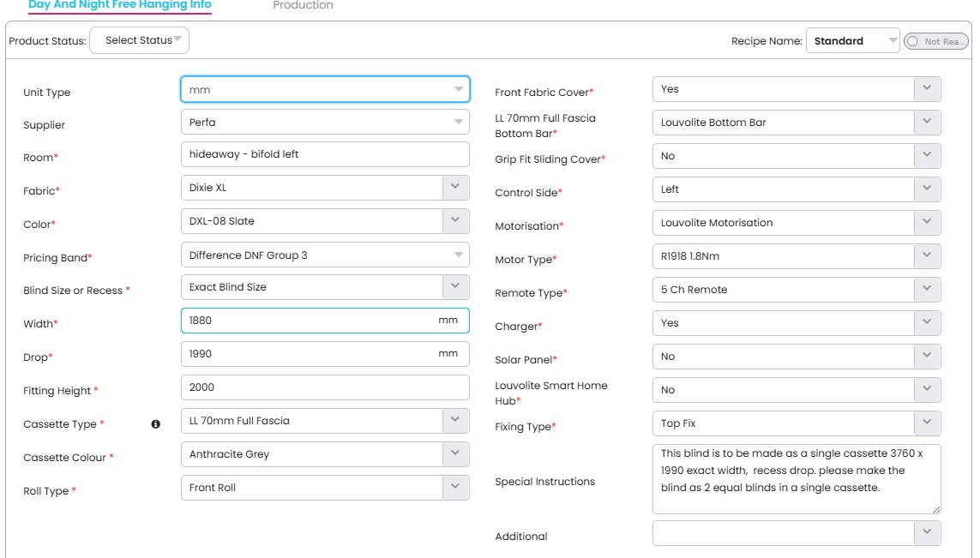
Task: Switch to the Production tab
Action: tap(303, 6)
